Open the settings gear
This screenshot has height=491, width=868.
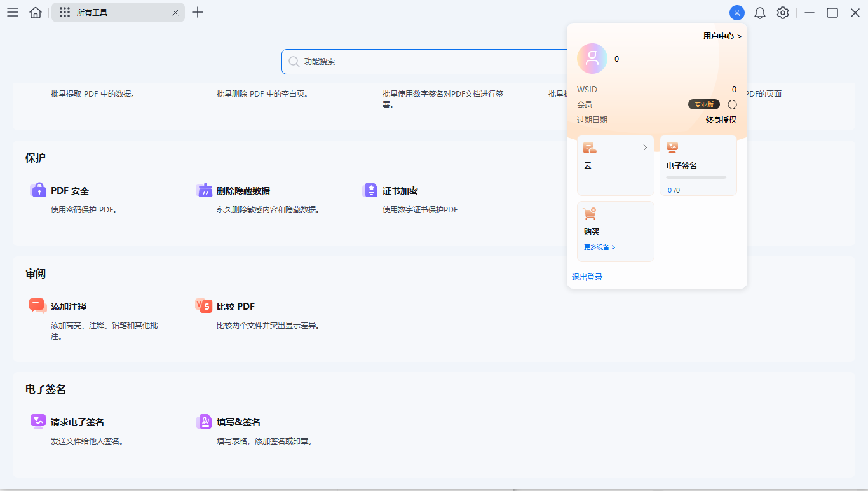(x=782, y=12)
